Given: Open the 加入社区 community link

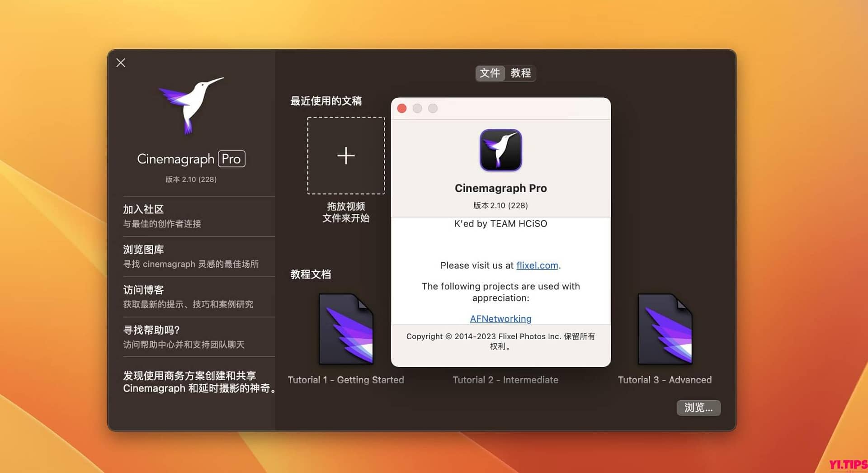Looking at the screenshot, I should coord(198,216).
